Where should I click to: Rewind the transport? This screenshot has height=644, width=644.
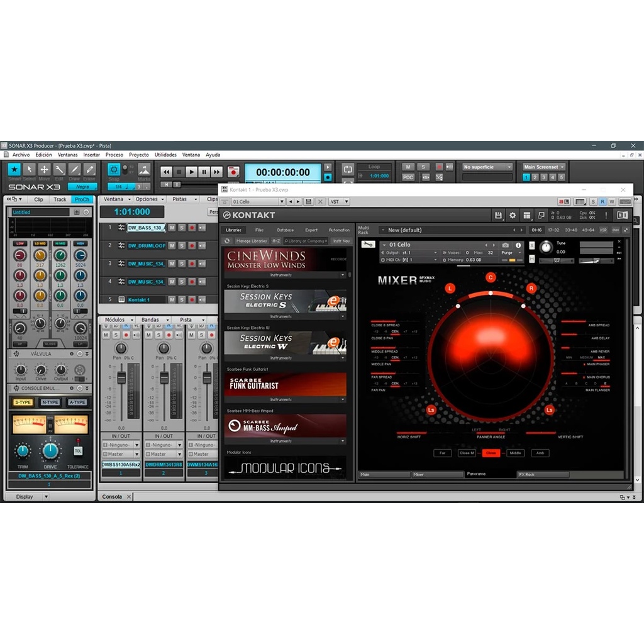(166, 172)
